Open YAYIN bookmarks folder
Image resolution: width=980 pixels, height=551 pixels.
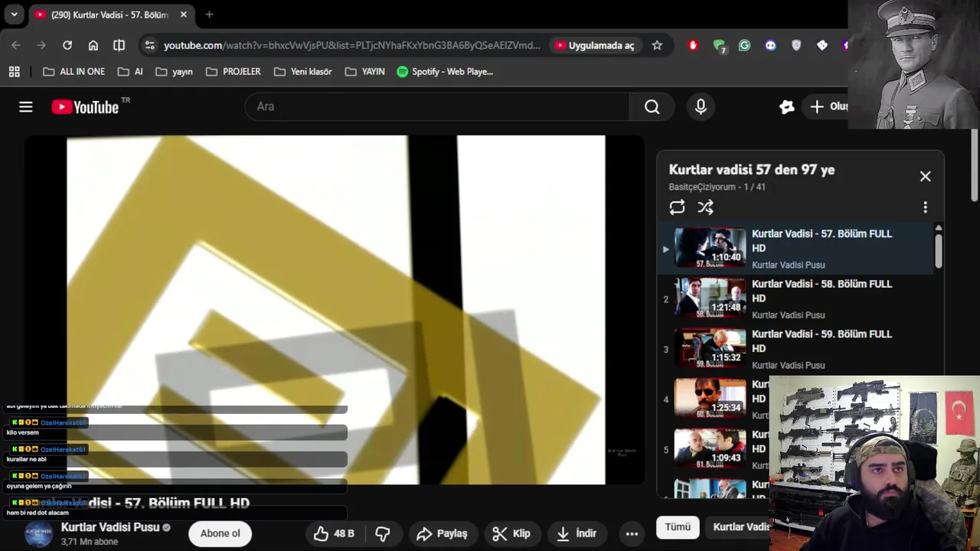pyautogui.click(x=365, y=72)
